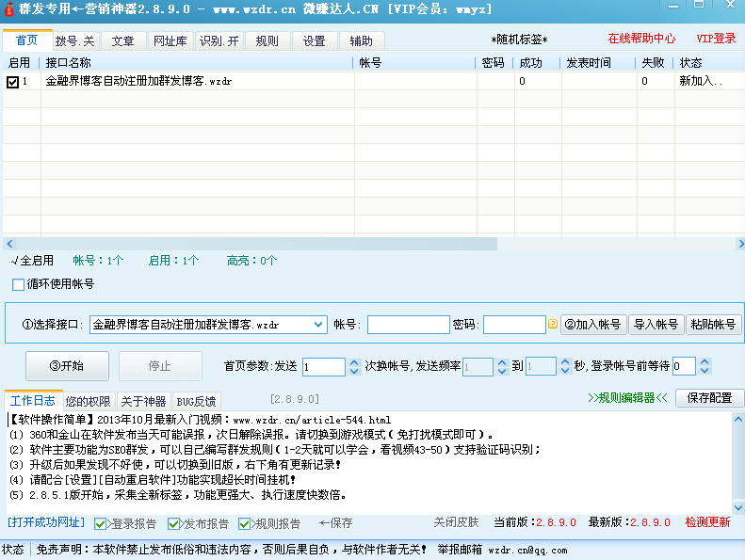Decrease the 登录帐号前等待 spinner value
This screenshot has width=745, height=560.
[x=705, y=371]
